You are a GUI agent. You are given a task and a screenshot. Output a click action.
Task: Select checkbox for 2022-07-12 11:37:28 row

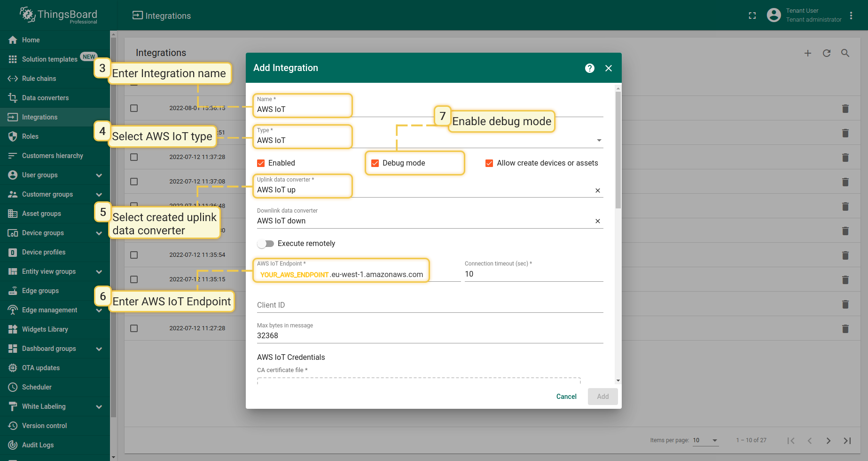coord(134,157)
